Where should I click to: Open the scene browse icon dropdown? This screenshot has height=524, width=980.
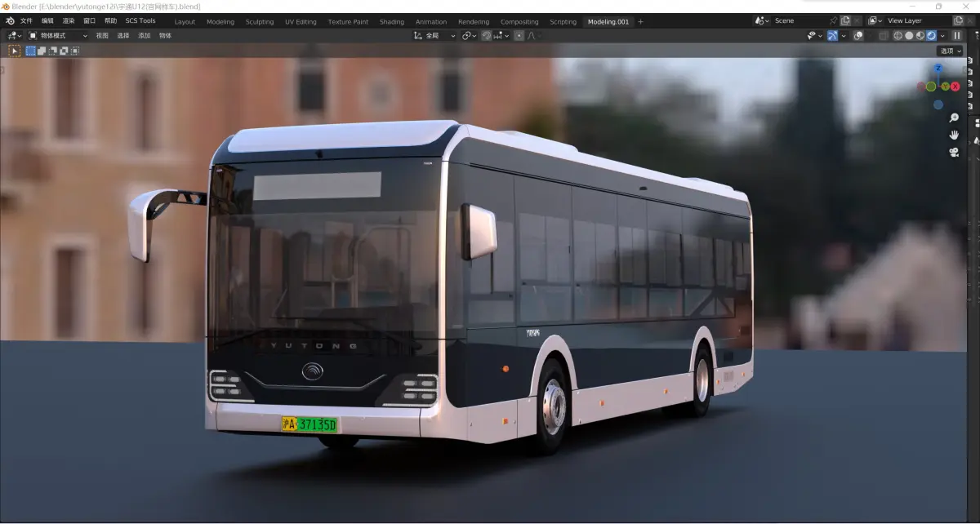coord(762,20)
